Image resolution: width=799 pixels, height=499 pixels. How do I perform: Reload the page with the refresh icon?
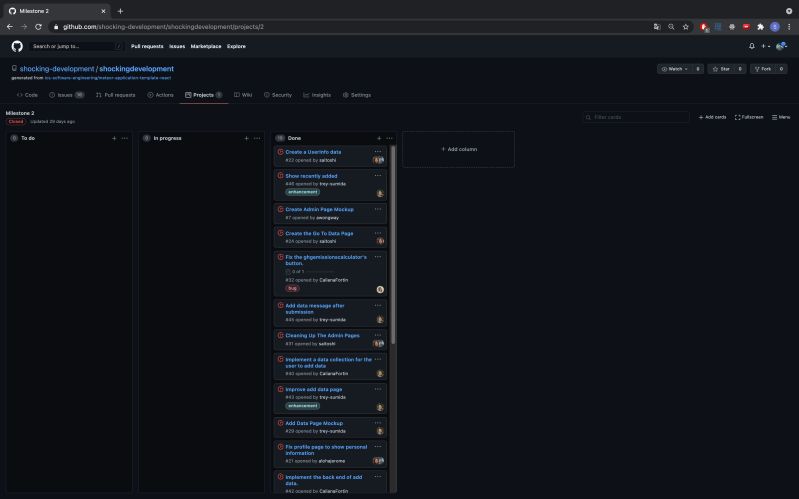[x=38, y=27]
